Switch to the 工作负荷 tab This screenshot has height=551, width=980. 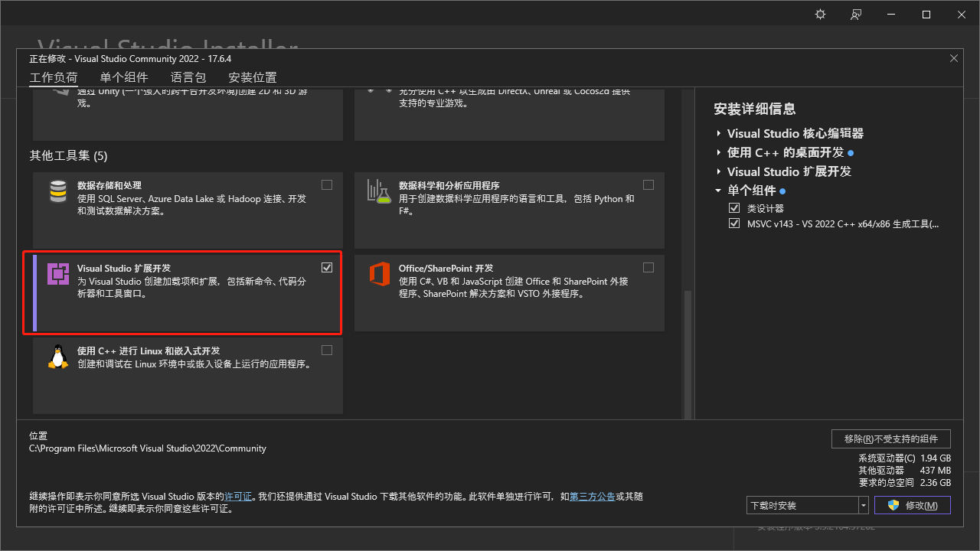[54, 77]
